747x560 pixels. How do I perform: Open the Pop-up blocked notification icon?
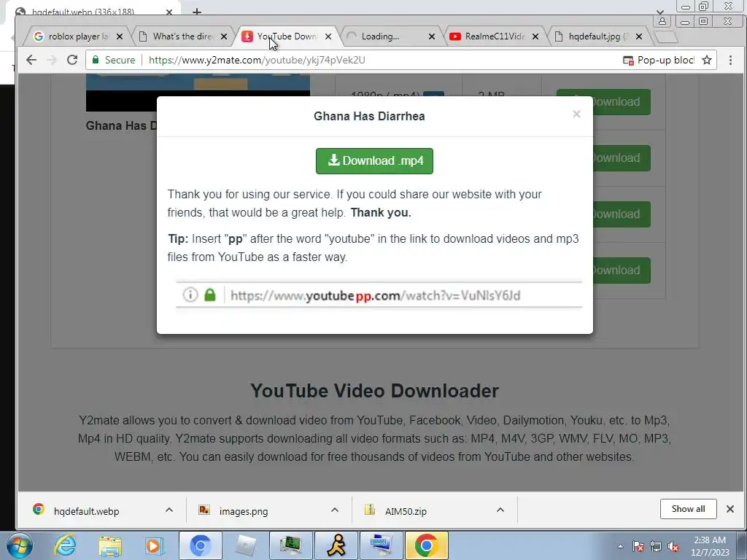tap(628, 61)
